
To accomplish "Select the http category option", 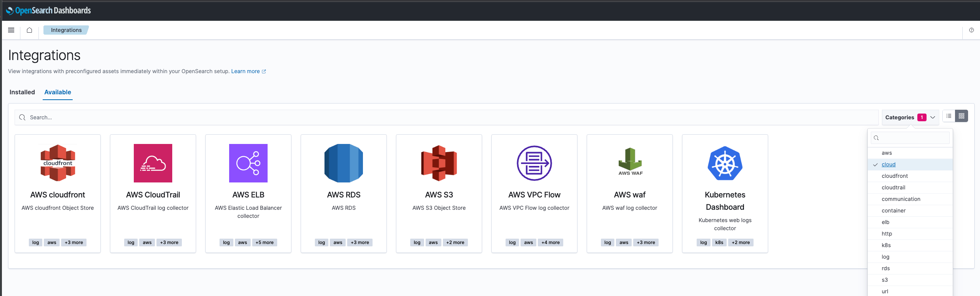I will pyautogui.click(x=910, y=234).
